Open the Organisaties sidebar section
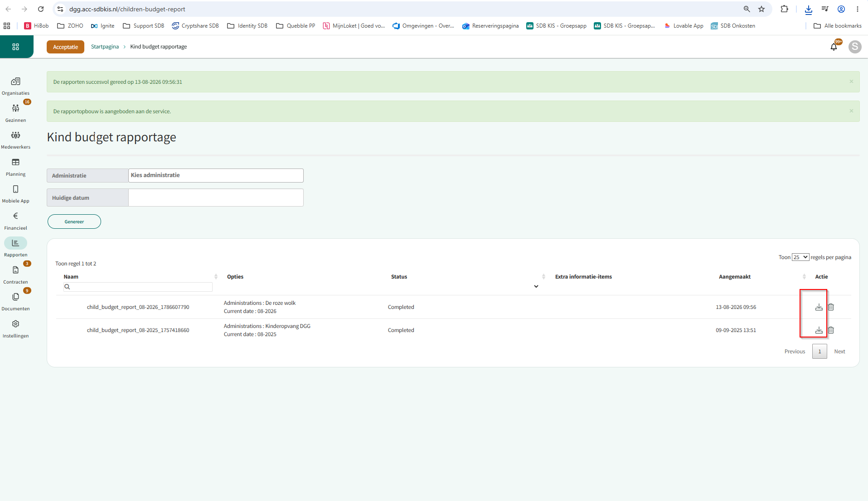Screen dimensions: 868x501 pos(15,86)
